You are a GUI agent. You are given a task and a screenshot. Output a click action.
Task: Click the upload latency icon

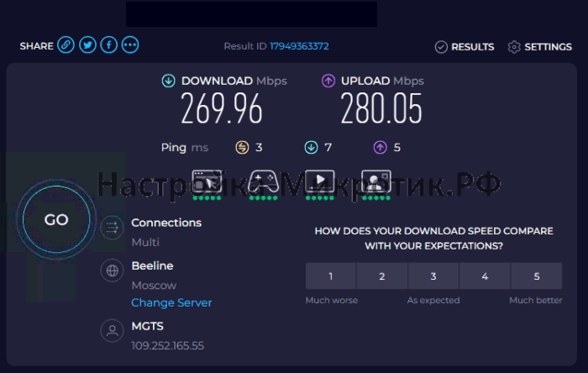tap(380, 147)
